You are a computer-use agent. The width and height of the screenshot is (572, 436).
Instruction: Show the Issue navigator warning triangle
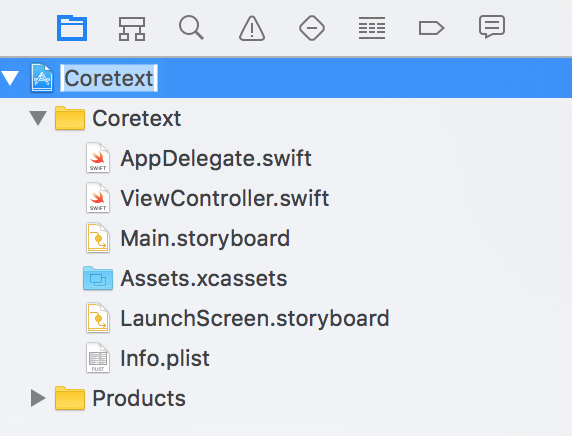[252, 28]
